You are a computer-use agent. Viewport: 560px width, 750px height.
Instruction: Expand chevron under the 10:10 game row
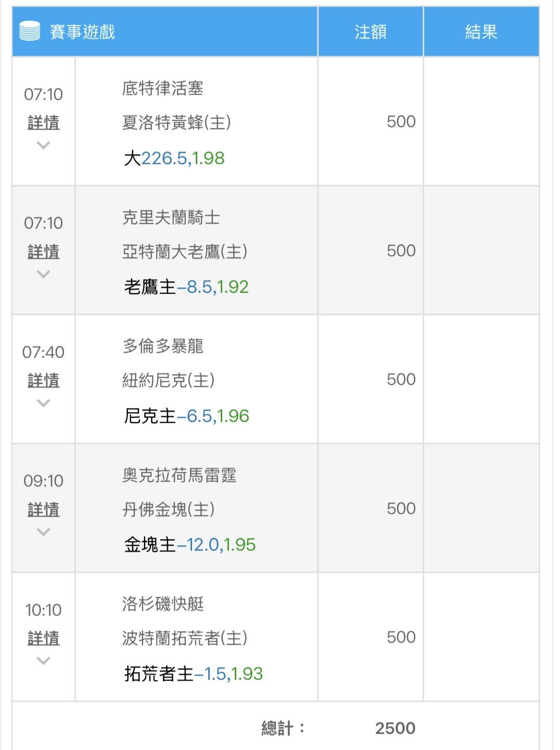click(44, 660)
